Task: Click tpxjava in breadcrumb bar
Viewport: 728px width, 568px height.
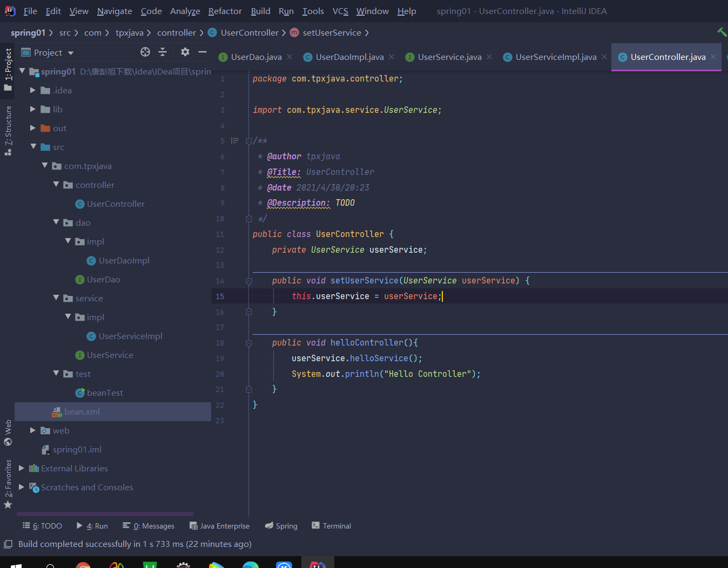Action: (x=130, y=32)
